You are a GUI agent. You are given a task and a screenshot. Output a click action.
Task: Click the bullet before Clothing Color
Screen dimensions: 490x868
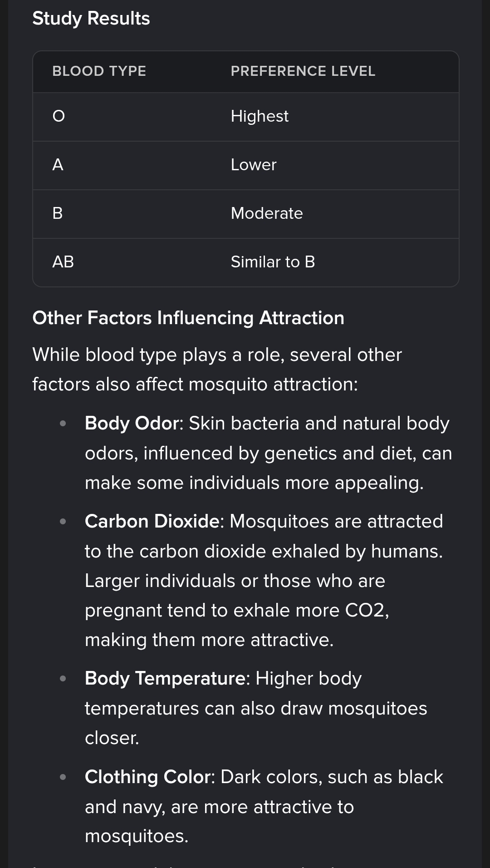point(63,777)
